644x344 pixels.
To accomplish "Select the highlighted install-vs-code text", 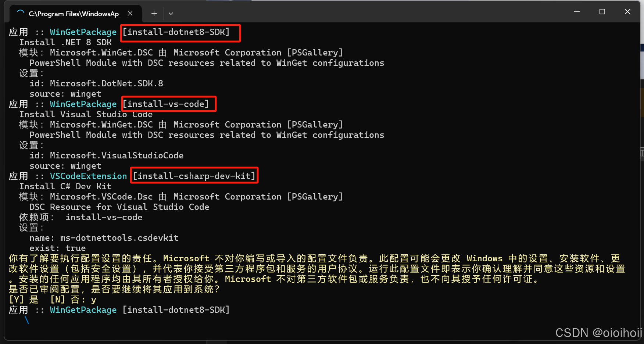I will pos(168,104).
